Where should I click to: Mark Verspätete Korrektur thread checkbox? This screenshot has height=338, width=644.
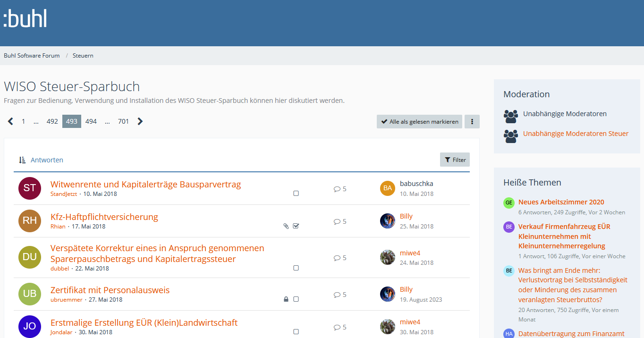click(296, 268)
